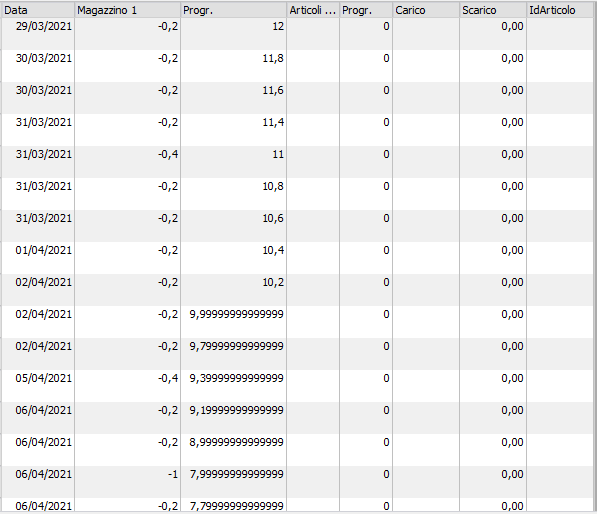Select the cell with value 11,6

[233, 98]
